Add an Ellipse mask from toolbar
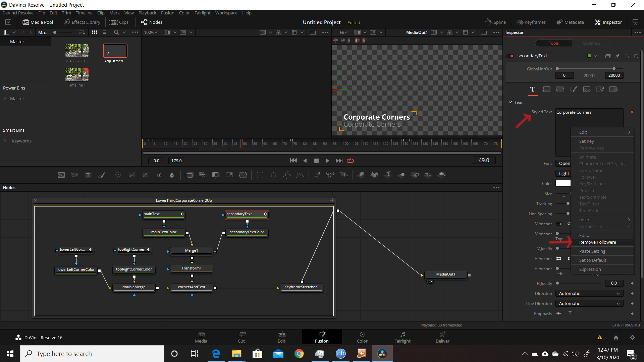This screenshot has width=644, height=362. (273, 175)
